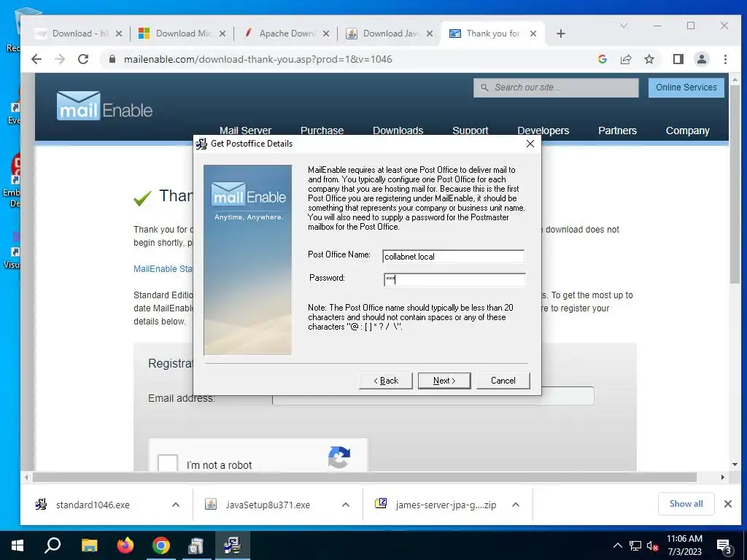Click the Online Services button
This screenshot has width=747, height=560.
click(686, 87)
